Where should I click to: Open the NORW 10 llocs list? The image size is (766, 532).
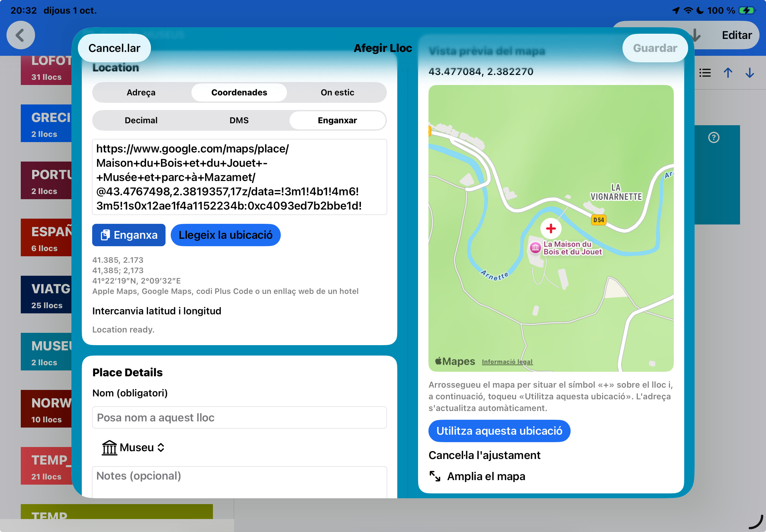(46, 409)
